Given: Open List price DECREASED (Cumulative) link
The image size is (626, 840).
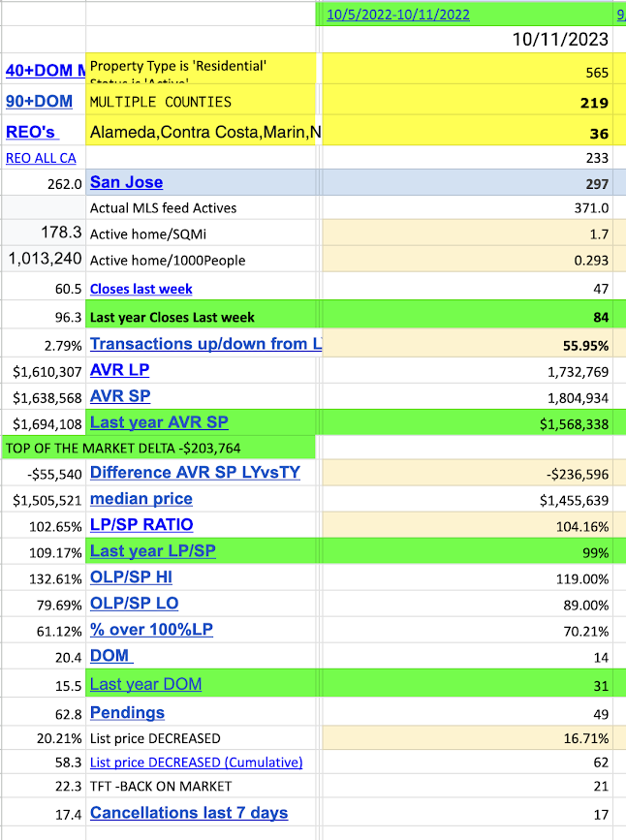Looking at the screenshot, I should click(196, 762).
